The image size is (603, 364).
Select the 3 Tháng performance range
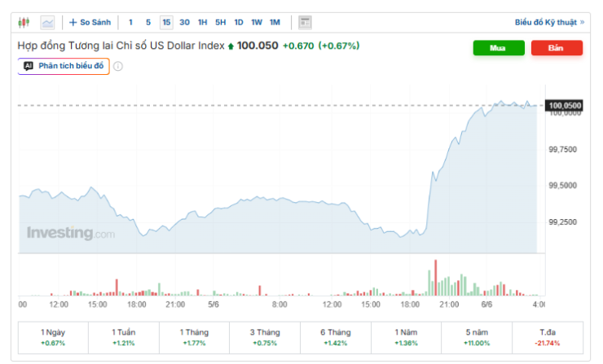click(265, 337)
